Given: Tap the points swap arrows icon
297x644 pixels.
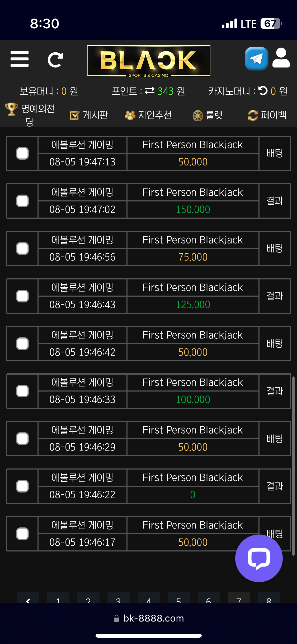Looking at the screenshot, I should coord(150,91).
